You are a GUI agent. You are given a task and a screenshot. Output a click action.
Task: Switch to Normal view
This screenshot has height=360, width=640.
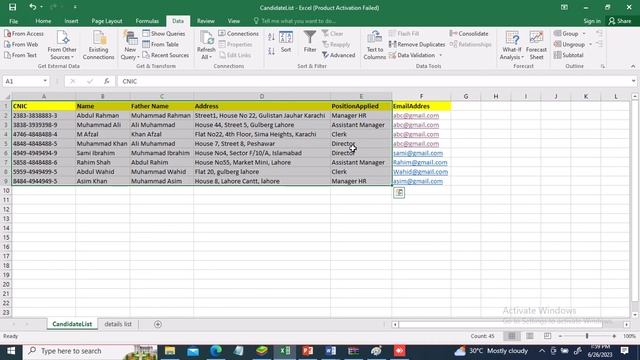(x=511, y=336)
